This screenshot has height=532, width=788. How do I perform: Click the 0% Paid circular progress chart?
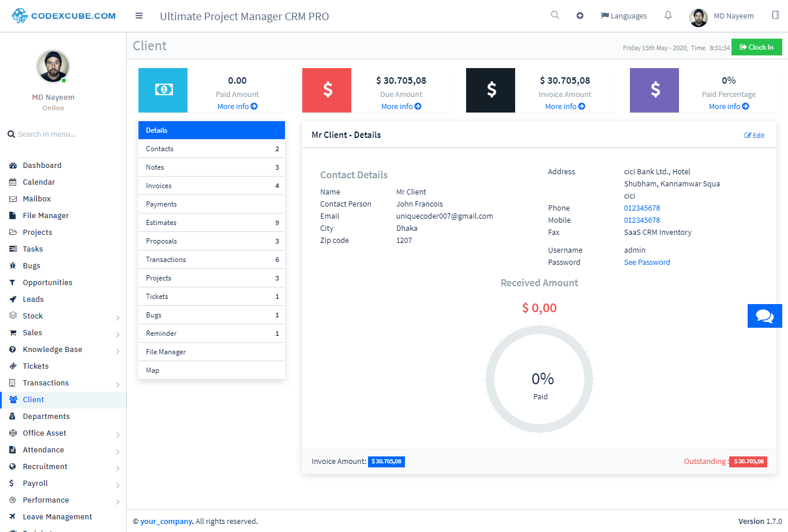pos(539,379)
